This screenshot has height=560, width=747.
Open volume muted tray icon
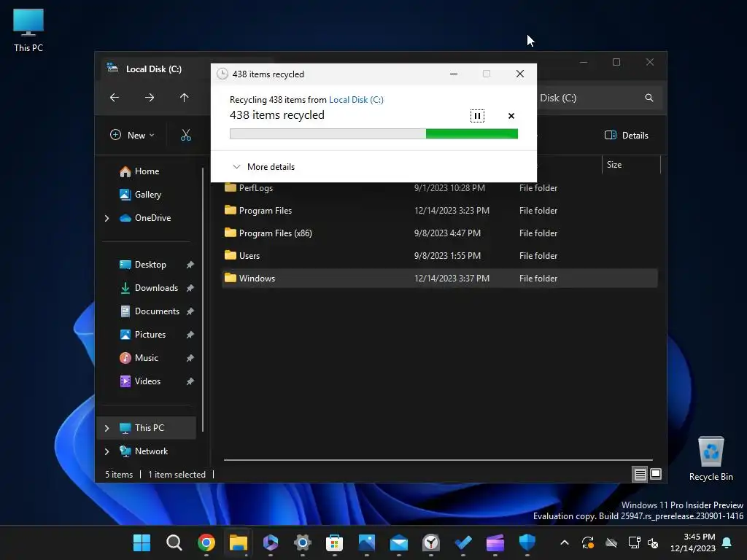pyautogui.click(x=653, y=542)
